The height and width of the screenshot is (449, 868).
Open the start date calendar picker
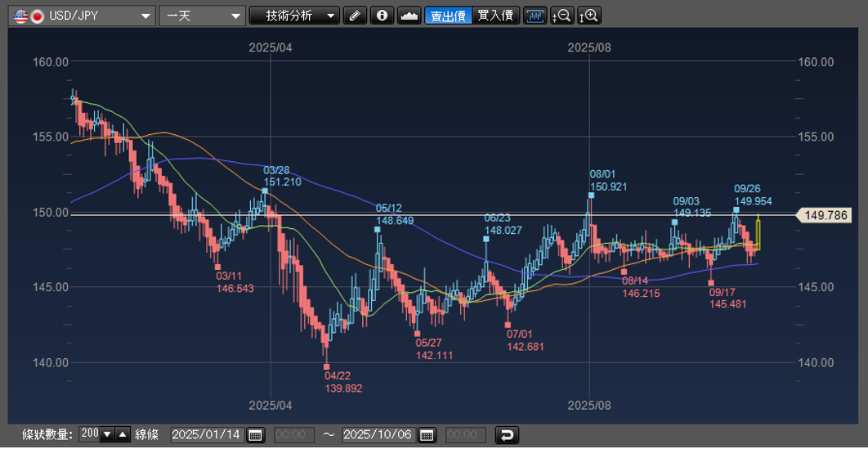[x=255, y=435]
